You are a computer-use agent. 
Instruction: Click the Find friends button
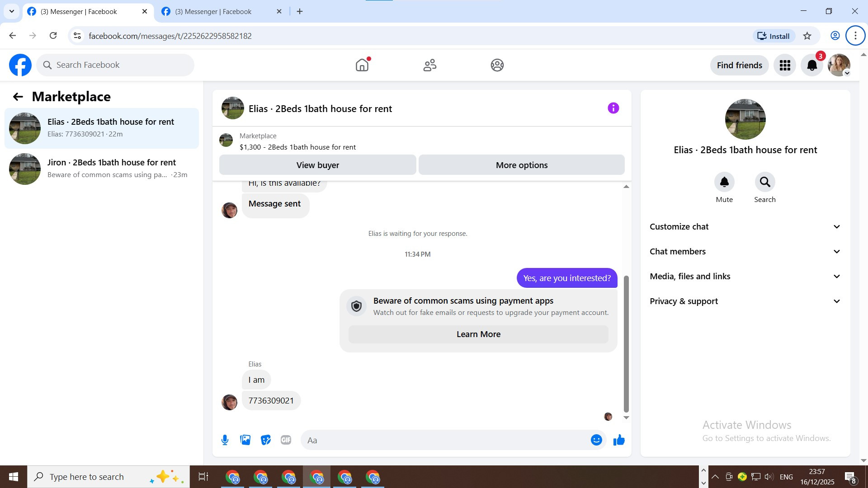pos(740,65)
